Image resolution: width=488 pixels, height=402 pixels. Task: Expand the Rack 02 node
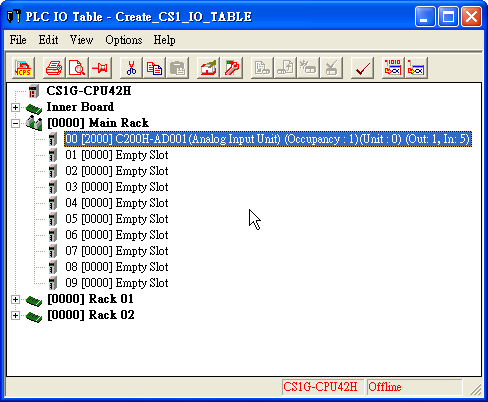click(15, 315)
